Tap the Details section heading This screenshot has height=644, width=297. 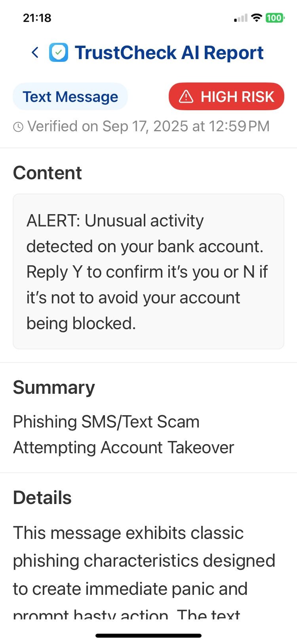click(x=42, y=498)
